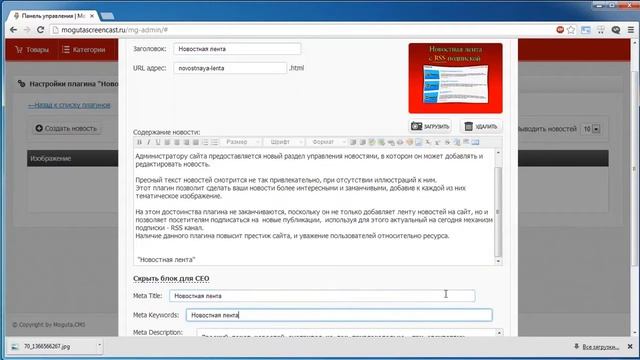Click the news preview image thumbnail
640x360 pixels.
tap(456, 78)
